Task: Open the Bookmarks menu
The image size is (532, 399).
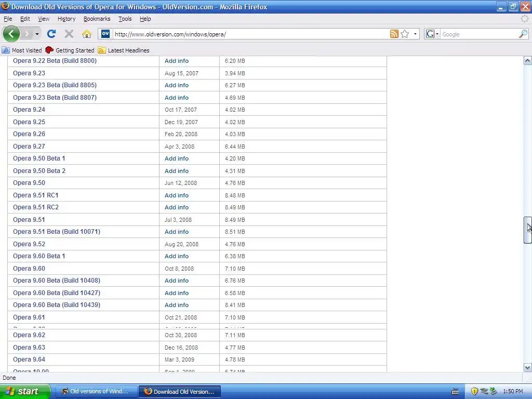Action: tap(97, 19)
